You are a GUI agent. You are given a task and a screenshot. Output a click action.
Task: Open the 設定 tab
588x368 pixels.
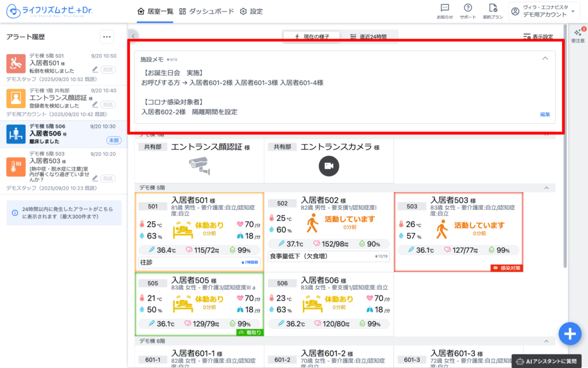tap(251, 11)
